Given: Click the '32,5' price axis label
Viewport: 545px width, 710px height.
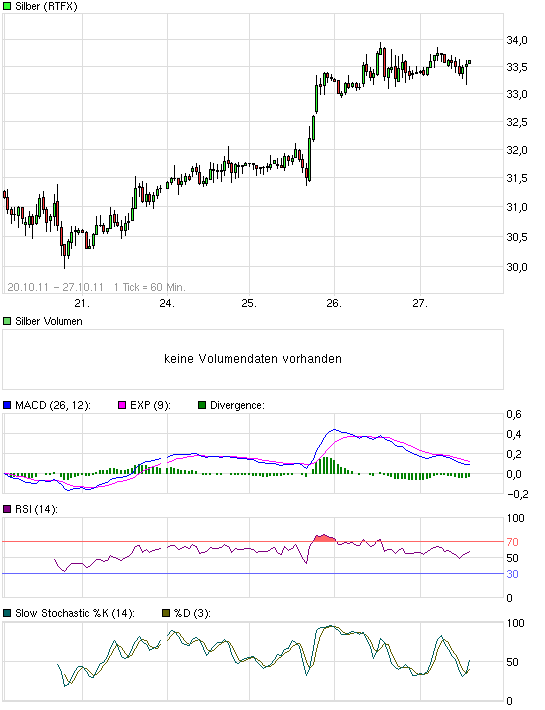Looking at the screenshot, I should point(517,122).
